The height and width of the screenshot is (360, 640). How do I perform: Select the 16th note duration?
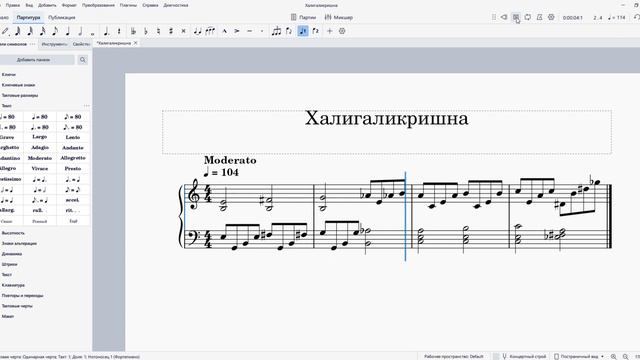tap(42, 31)
